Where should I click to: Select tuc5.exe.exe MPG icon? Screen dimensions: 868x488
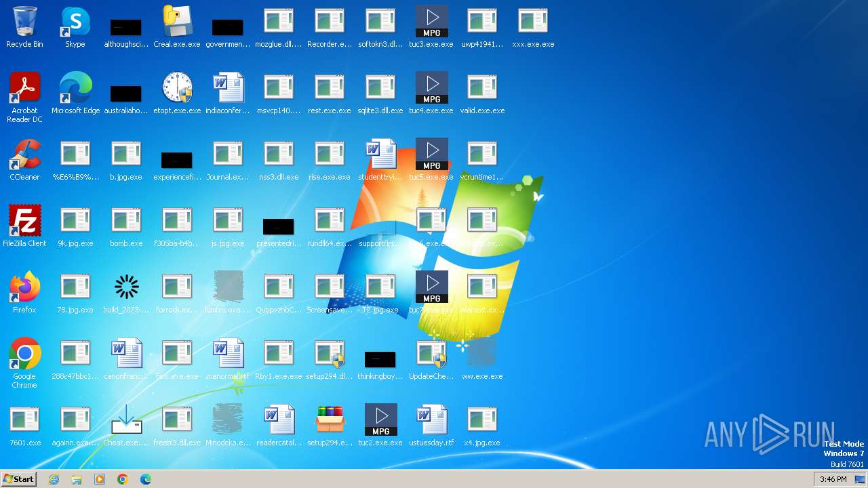431,155
